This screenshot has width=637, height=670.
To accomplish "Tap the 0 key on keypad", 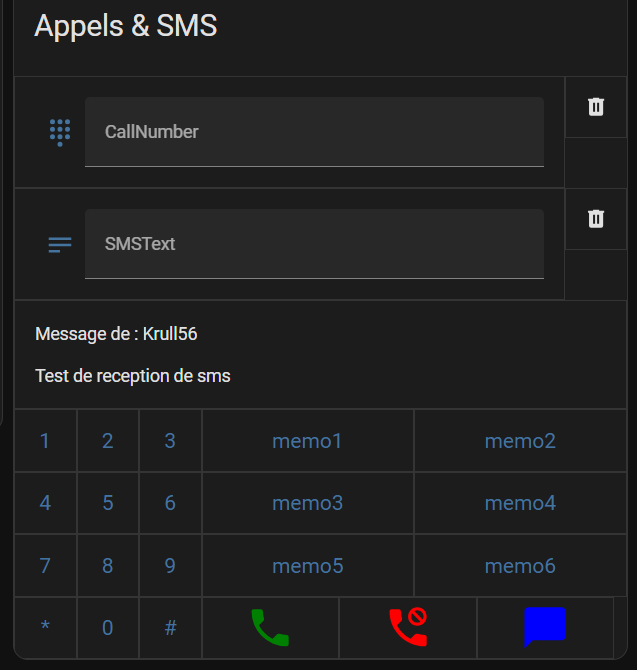I will click(x=108, y=628).
